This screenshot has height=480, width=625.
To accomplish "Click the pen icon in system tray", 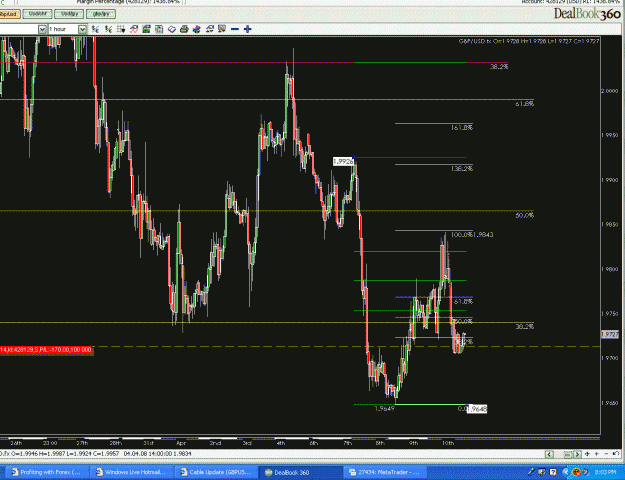I will [x=531, y=472].
